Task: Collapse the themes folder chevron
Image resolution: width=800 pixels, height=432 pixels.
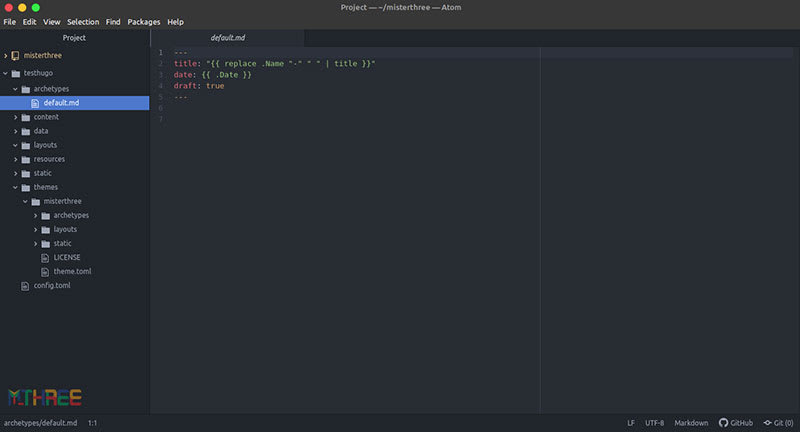Action: 15,188
